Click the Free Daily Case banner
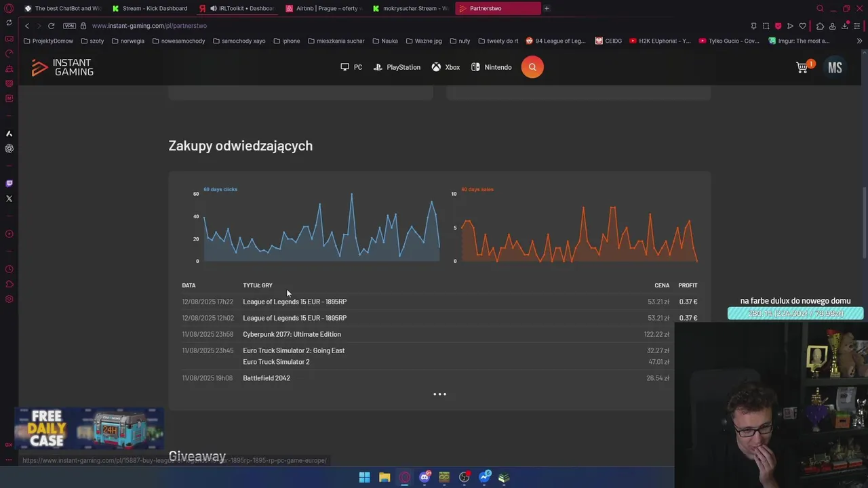The width and height of the screenshot is (868, 488). [x=89, y=428]
